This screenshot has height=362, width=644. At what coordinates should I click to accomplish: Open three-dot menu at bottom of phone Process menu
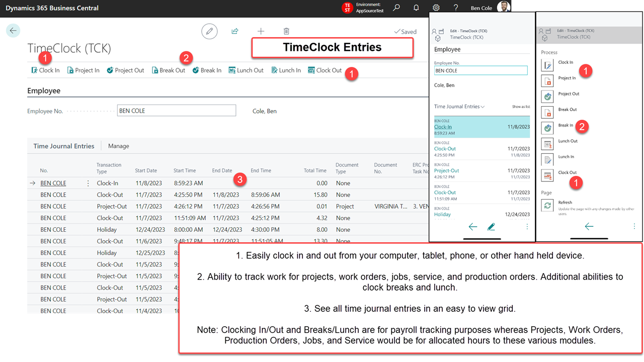click(x=634, y=226)
